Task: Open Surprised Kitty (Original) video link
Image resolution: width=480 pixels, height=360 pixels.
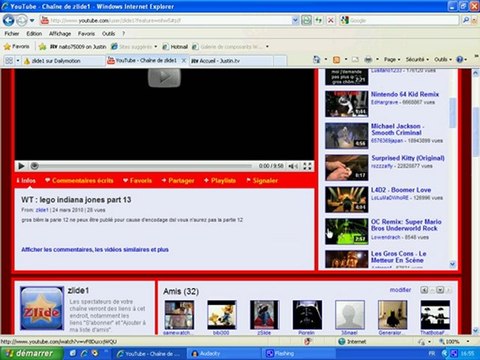Action: coord(408,158)
